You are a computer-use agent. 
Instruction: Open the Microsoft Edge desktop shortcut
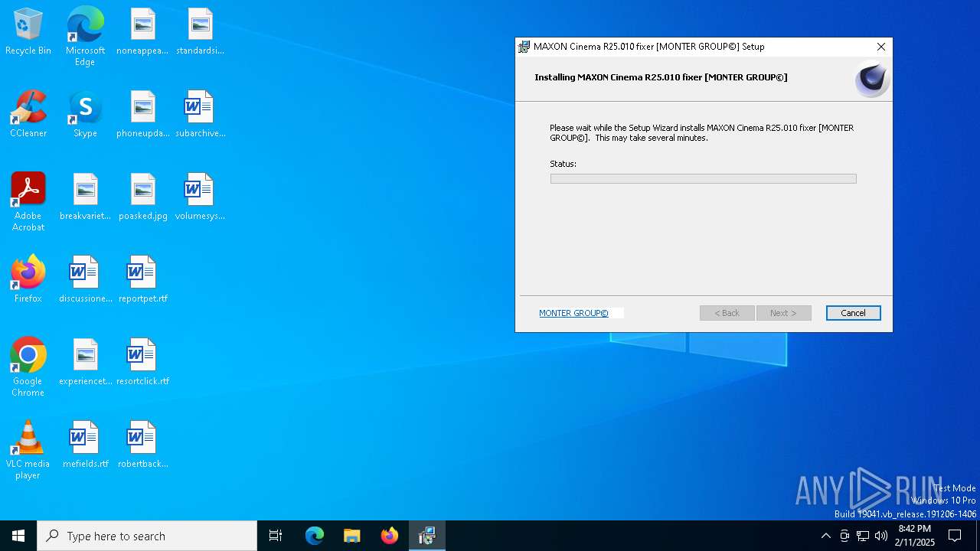[x=85, y=36]
